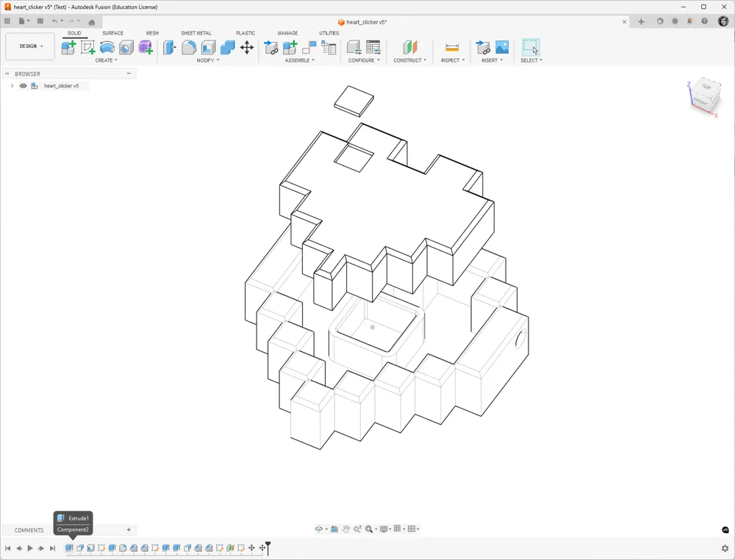
Task: Open the Press Pull modify tool
Action: (x=168, y=47)
